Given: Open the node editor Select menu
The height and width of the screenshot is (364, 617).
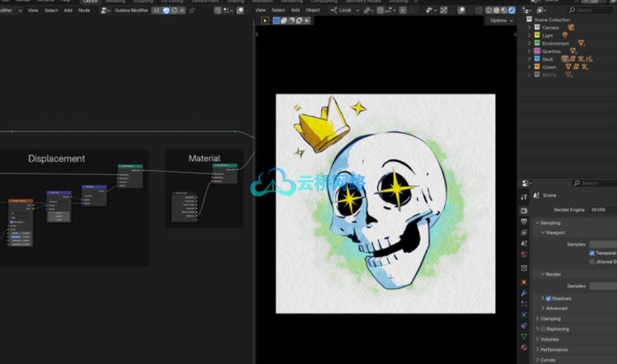Looking at the screenshot, I should [x=51, y=10].
